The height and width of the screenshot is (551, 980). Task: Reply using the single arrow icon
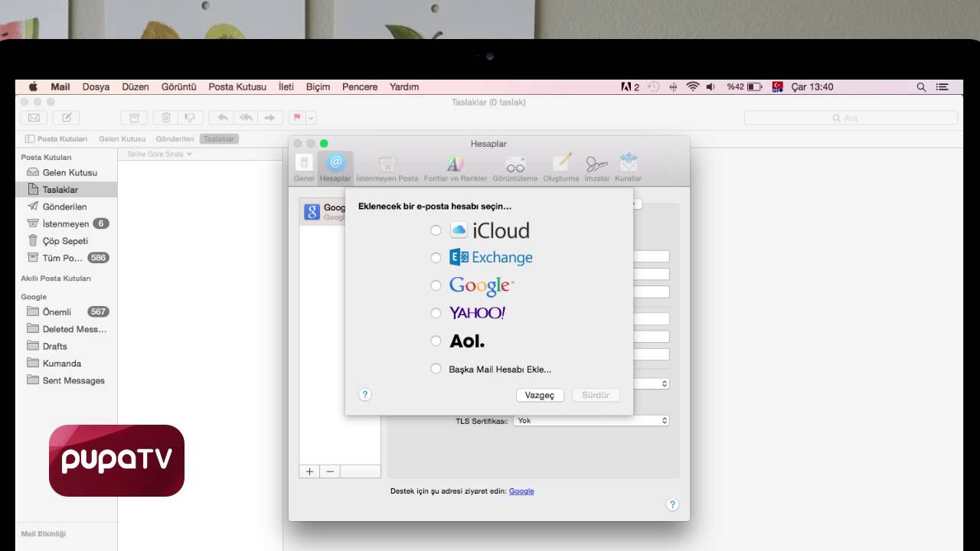click(x=222, y=118)
